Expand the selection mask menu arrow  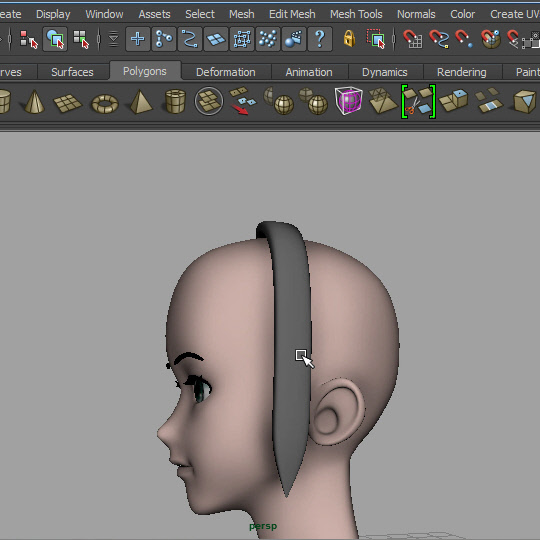tap(113, 39)
